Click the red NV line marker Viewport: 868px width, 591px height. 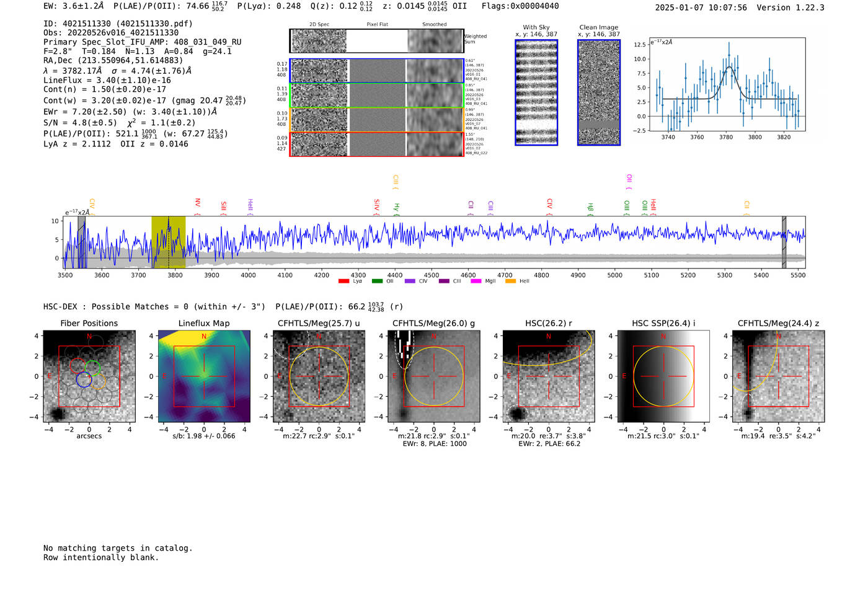[197, 207]
